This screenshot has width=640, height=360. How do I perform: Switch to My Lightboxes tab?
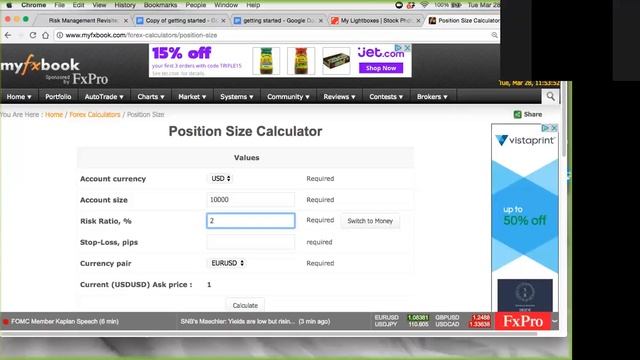376,20
